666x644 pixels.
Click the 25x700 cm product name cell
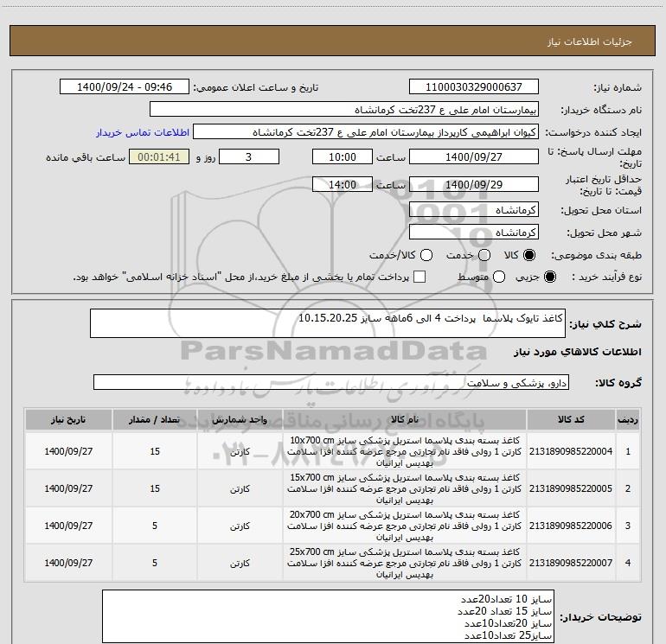pos(405,563)
